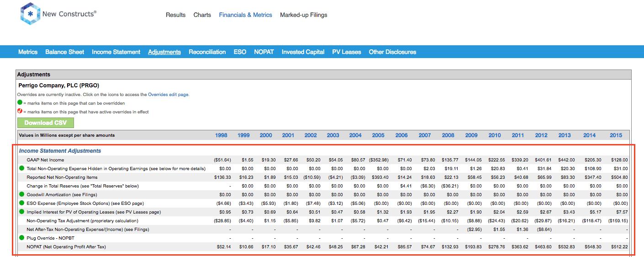
Task: Click the 2005 year column header
Action: (x=378, y=135)
